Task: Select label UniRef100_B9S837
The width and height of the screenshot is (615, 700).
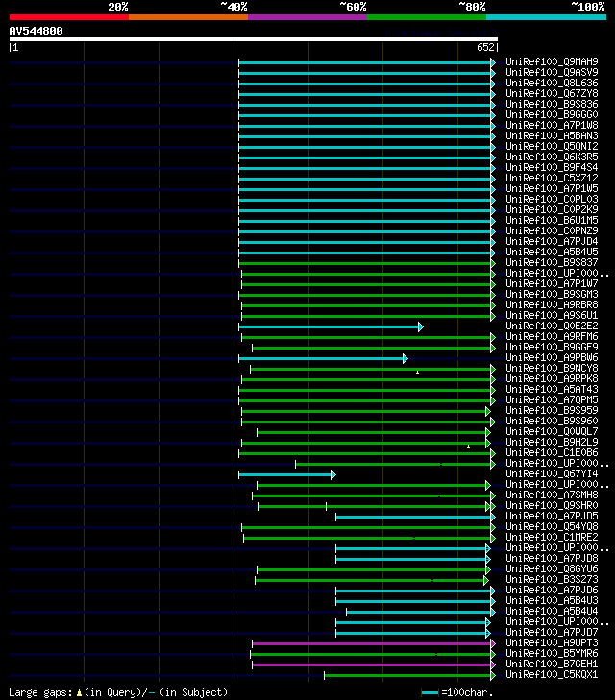Action: 552,262
